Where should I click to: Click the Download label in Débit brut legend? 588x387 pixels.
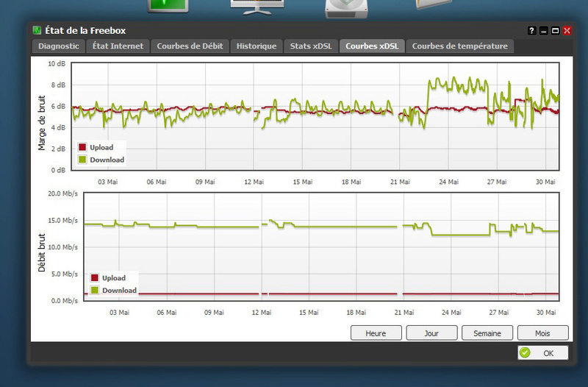pos(119,291)
